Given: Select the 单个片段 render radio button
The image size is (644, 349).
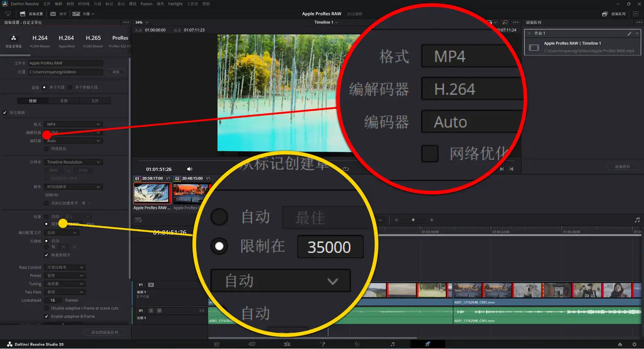Looking at the screenshot, I should tap(44, 87).
